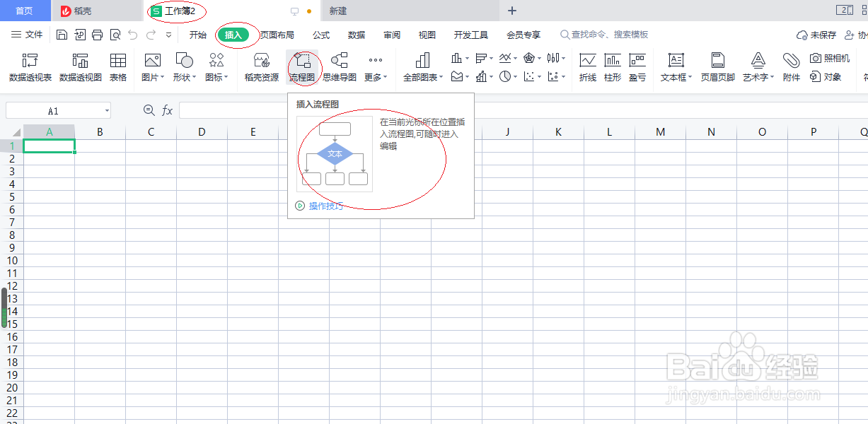Insert header and footer (页眉页脚)

click(718, 67)
